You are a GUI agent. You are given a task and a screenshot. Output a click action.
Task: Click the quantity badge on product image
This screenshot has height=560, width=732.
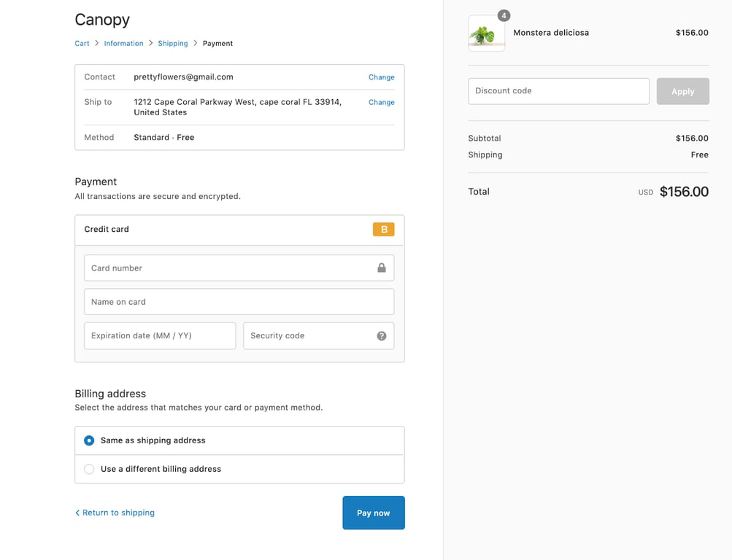[x=504, y=15]
